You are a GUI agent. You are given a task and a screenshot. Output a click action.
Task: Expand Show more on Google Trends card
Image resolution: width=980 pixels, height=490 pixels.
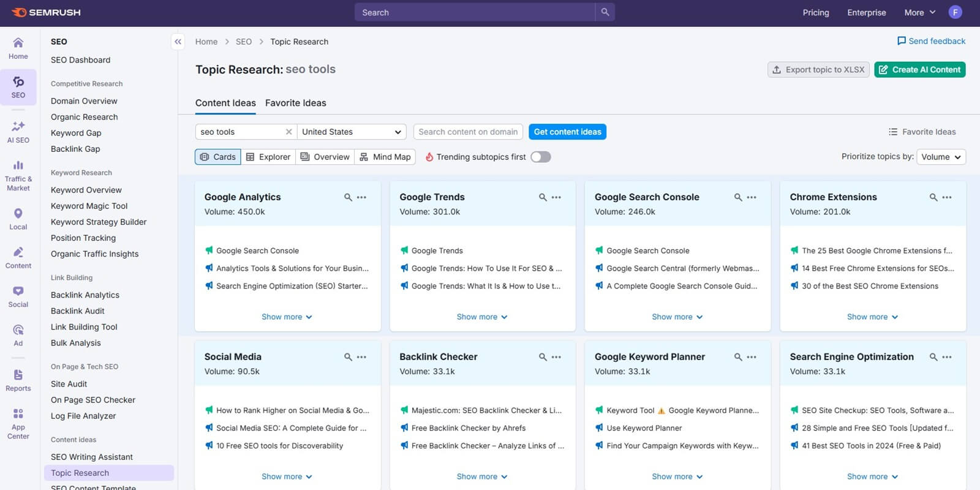482,317
